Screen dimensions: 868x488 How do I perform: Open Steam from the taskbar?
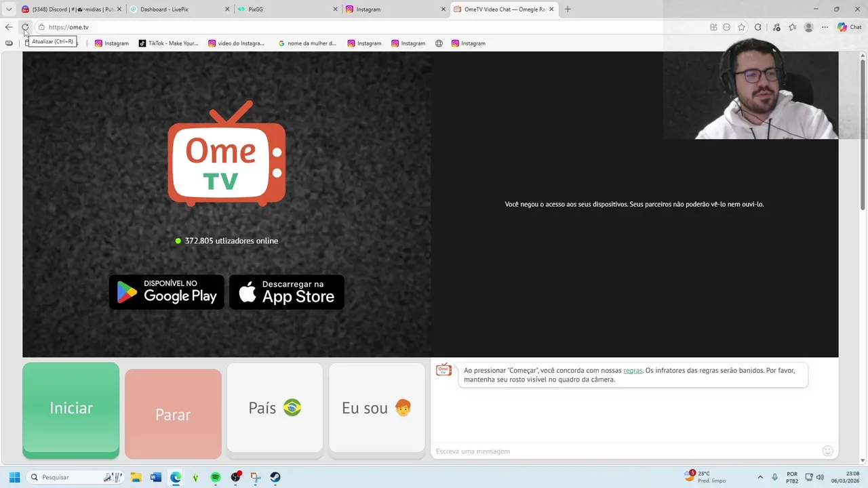(x=275, y=477)
